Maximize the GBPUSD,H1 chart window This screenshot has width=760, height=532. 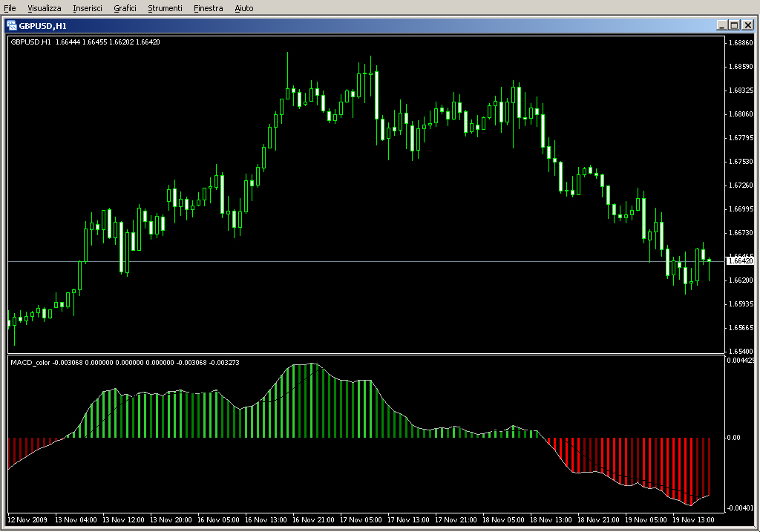point(735,25)
